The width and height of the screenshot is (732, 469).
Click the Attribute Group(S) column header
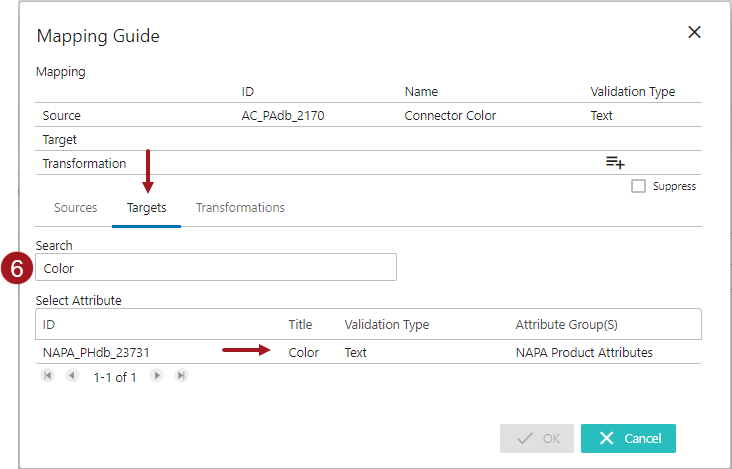tap(564, 325)
